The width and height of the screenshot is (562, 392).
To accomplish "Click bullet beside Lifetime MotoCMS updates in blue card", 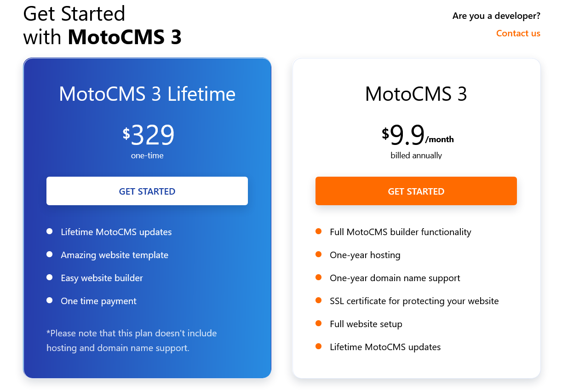I will (x=50, y=231).
